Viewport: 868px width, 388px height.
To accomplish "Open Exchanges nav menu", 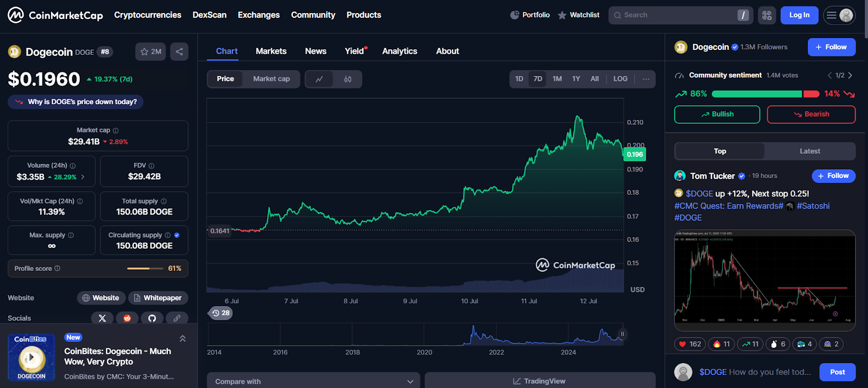I will [259, 15].
